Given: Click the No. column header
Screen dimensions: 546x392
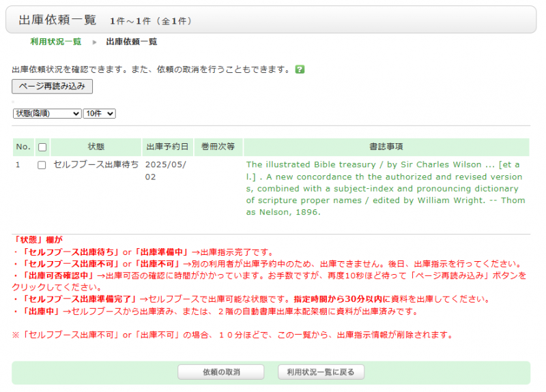Looking at the screenshot, I should 23,147.
